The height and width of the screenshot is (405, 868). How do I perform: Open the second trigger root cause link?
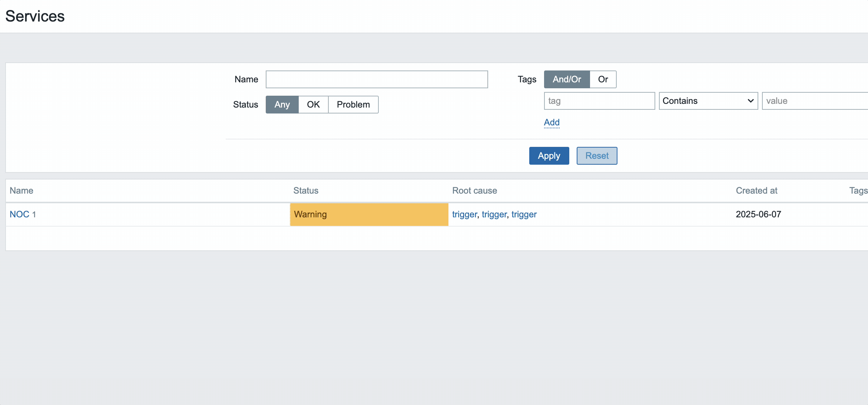pos(494,214)
